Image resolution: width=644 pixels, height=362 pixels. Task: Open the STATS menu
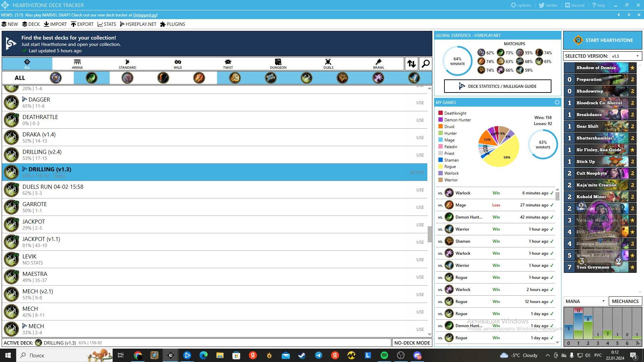point(107,24)
